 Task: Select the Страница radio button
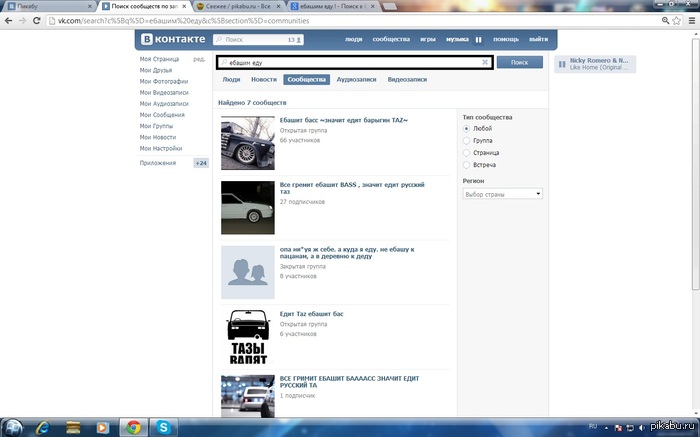click(466, 153)
